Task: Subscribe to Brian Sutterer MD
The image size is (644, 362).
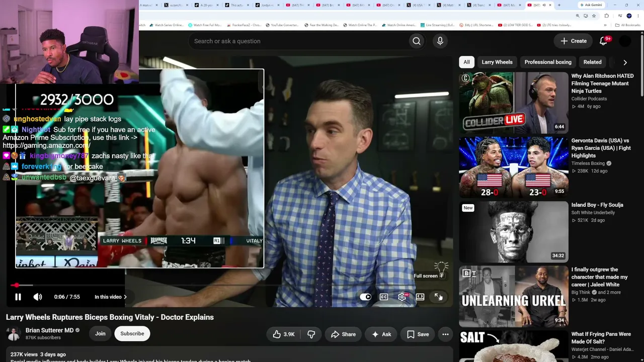Action: [x=132, y=334]
